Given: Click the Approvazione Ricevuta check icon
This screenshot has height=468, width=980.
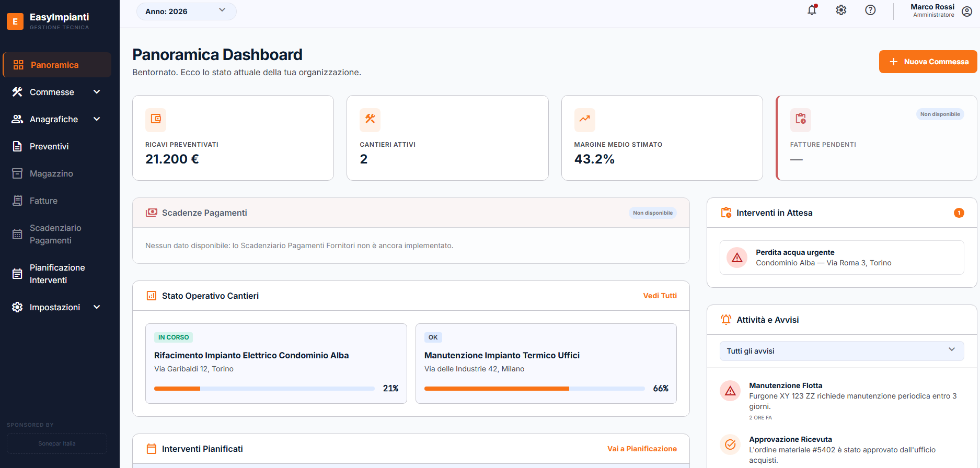Looking at the screenshot, I should (730, 444).
